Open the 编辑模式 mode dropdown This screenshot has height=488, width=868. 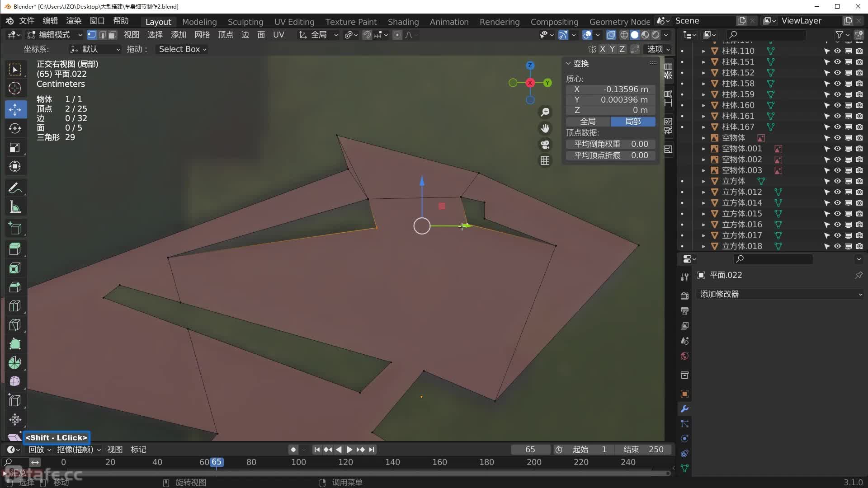pyautogui.click(x=55, y=35)
